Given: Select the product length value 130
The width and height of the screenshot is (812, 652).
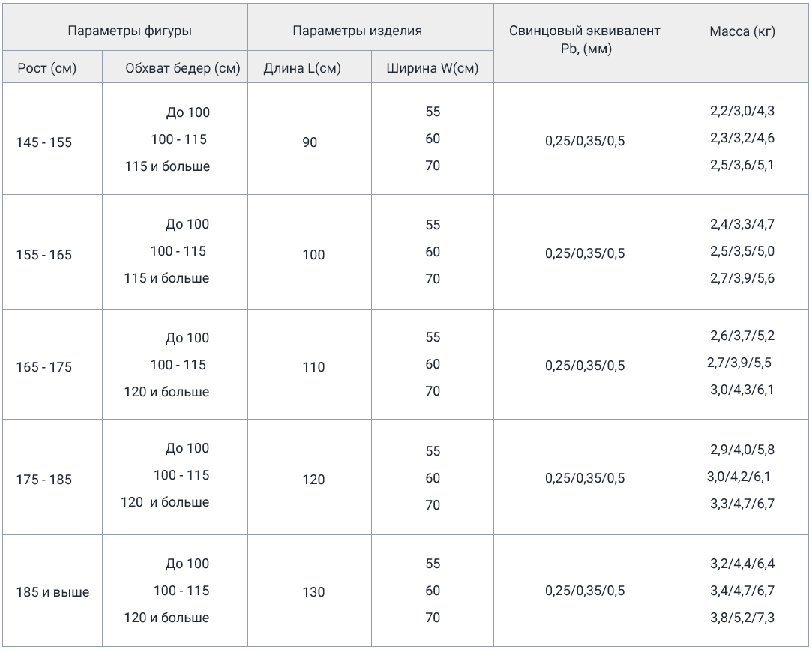Looking at the screenshot, I should coord(313,592).
